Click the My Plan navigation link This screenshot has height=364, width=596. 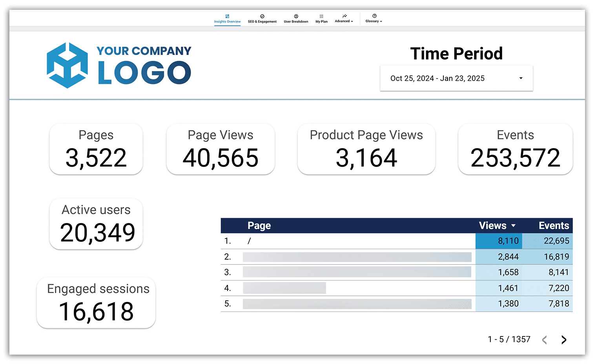tap(321, 21)
